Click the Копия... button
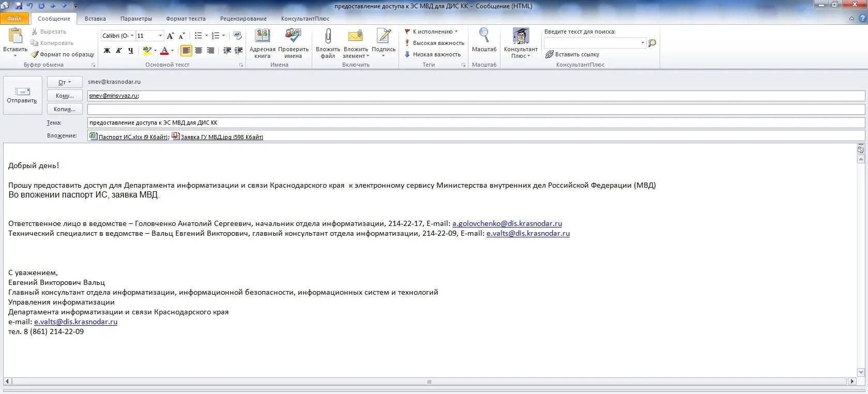This screenshot has width=868, height=394. tap(65, 109)
